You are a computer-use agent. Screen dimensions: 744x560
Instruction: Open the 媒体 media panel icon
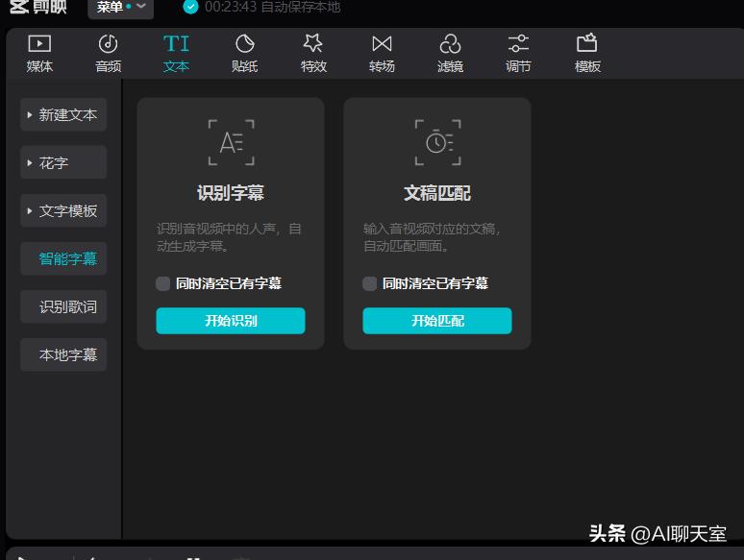(x=39, y=44)
